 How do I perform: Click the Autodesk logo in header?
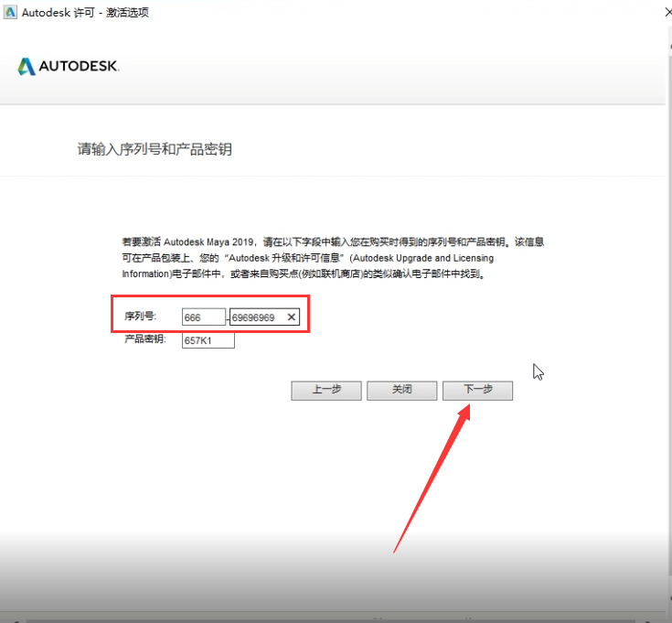[x=69, y=67]
